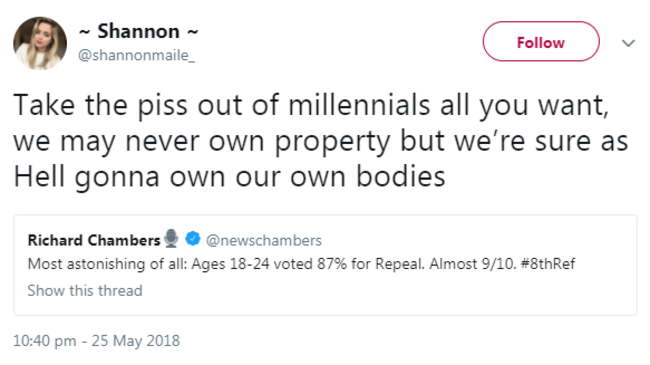Open the @shannonmaile_ handle link
Viewport: 650px width, 365px height.
tap(136, 55)
